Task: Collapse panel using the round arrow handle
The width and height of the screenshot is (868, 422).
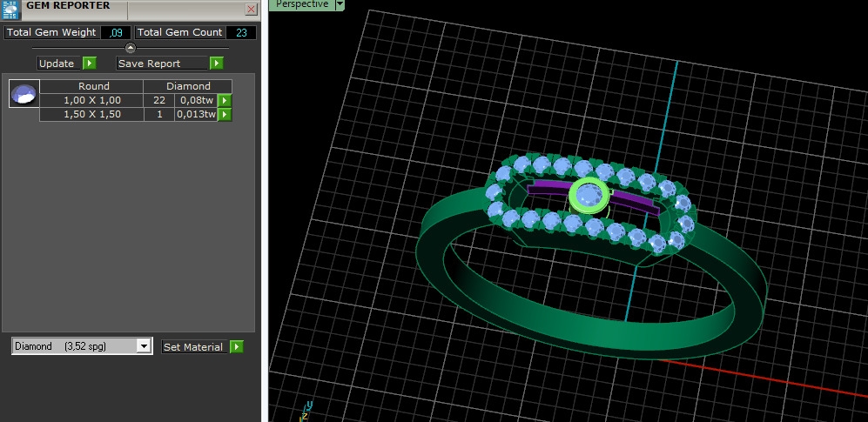Action: [x=130, y=48]
